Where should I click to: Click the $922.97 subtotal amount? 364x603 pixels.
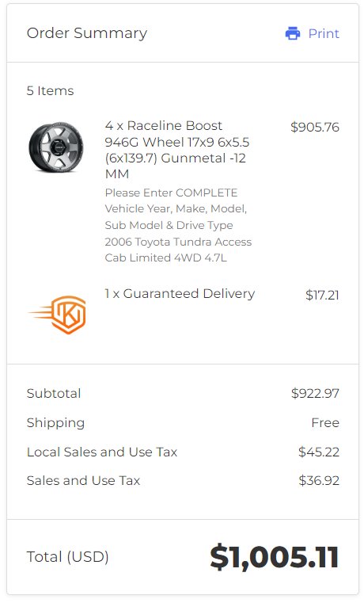315,393
